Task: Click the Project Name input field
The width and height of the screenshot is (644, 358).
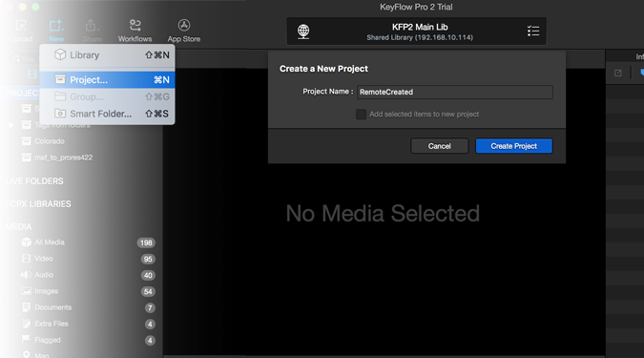Action: point(455,92)
